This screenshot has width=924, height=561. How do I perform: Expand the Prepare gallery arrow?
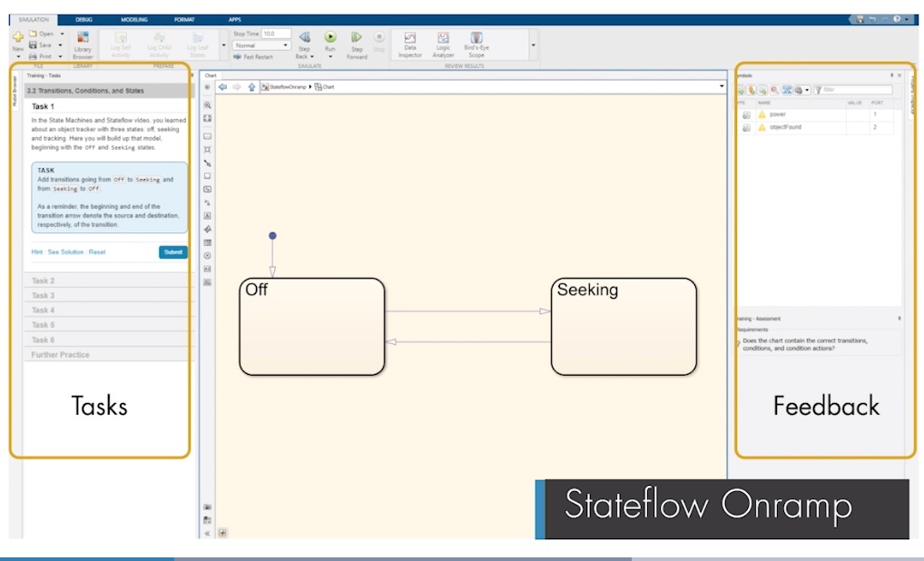tap(223, 45)
